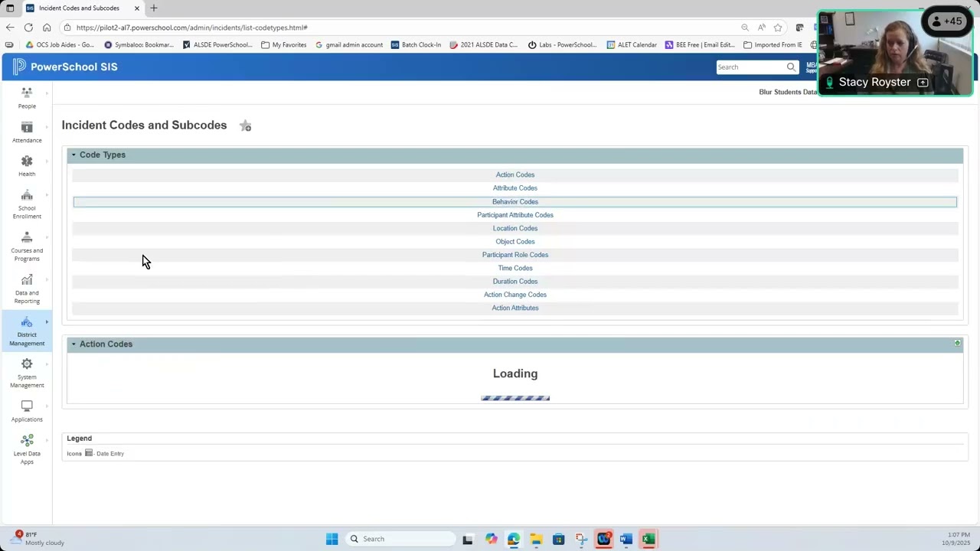Image resolution: width=980 pixels, height=551 pixels.
Task: Click the Loading progress bar
Action: pyautogui.click(x=515, y=398)
